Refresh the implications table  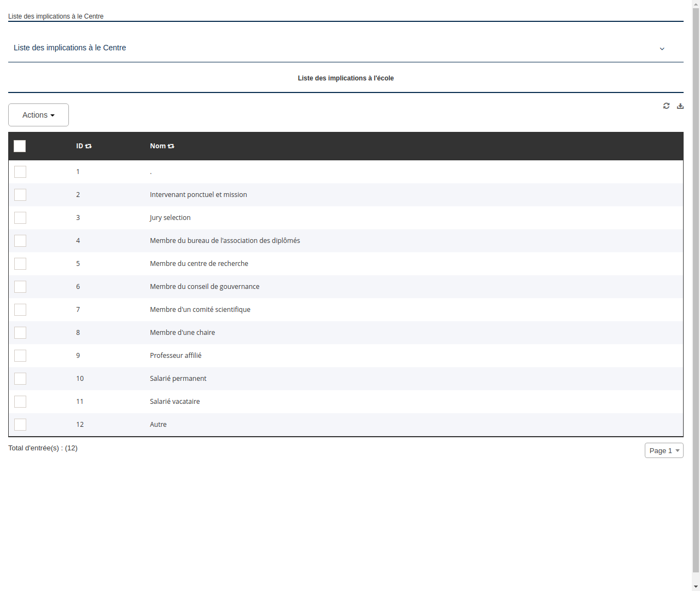tap(666, 106)
